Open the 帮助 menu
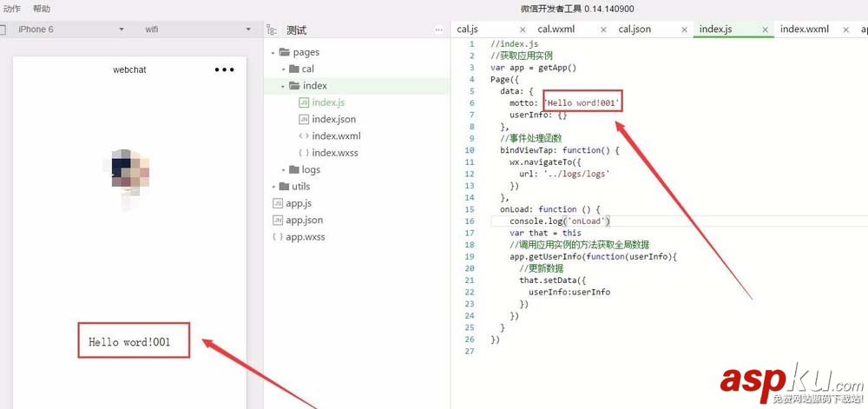Screen dimensions: 868x409 pos(42,9)
